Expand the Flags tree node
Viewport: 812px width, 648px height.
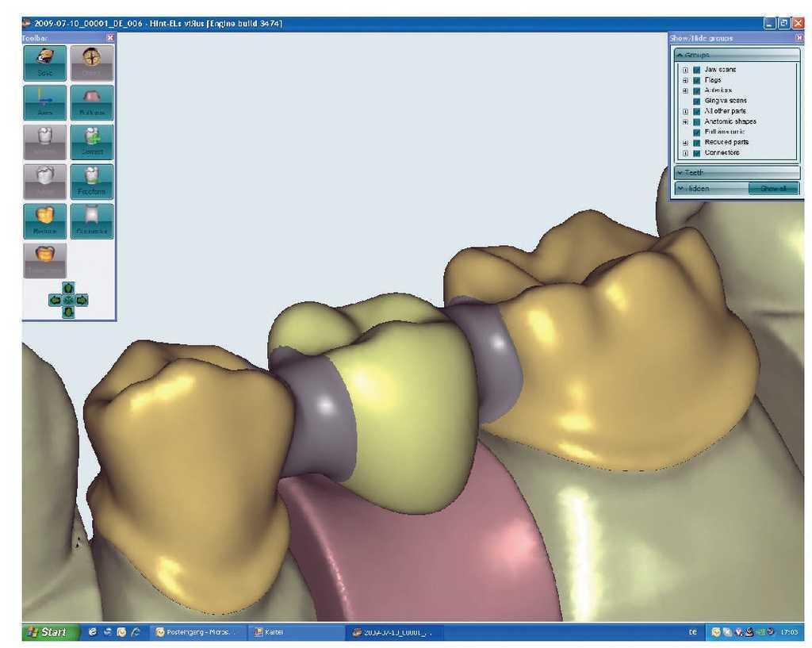coord(685,80)
